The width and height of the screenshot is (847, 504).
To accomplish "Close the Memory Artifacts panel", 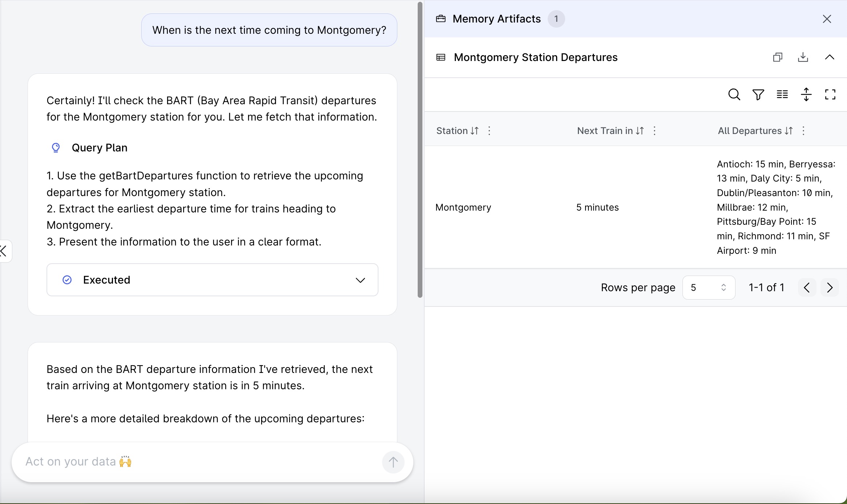I will pyautogui.click(x=827, y=19).
